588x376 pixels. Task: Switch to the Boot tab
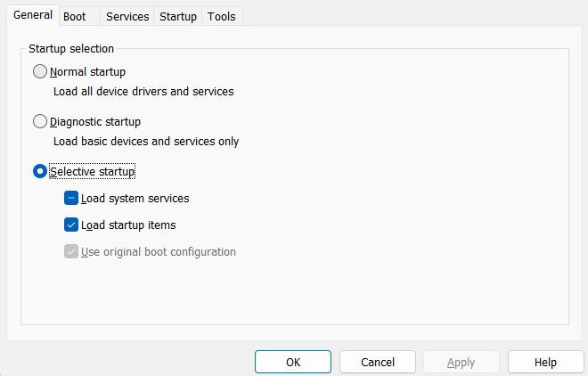pyautogui.click(x=75, y=16)
